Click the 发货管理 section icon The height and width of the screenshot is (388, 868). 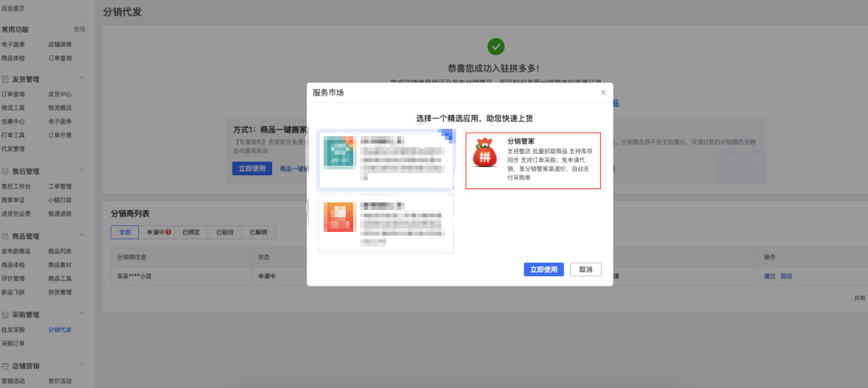point(6,80)
